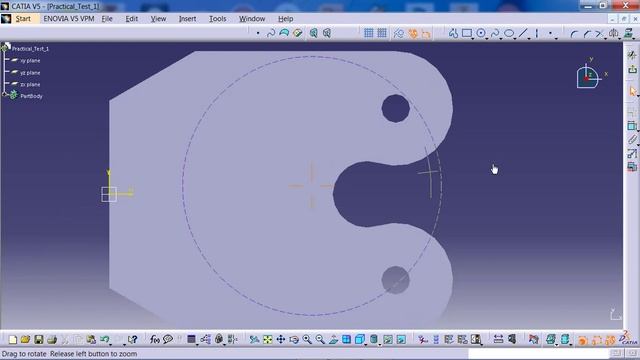This screenshot has width=640, height=360.
Task: Open the Insert menu
Action: click(187, 19)
